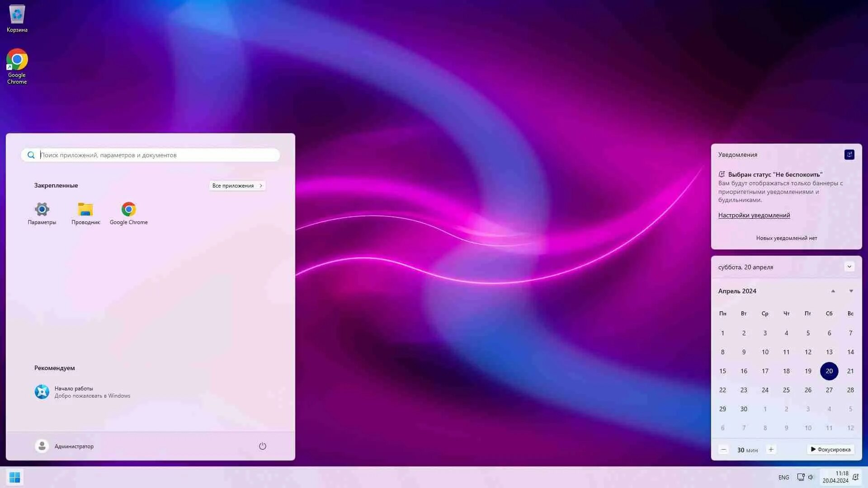Image resolution: width=868 pixels, height=488 pixels.
Task: Open the Все приложения list
Action: (x=237, y=186)
